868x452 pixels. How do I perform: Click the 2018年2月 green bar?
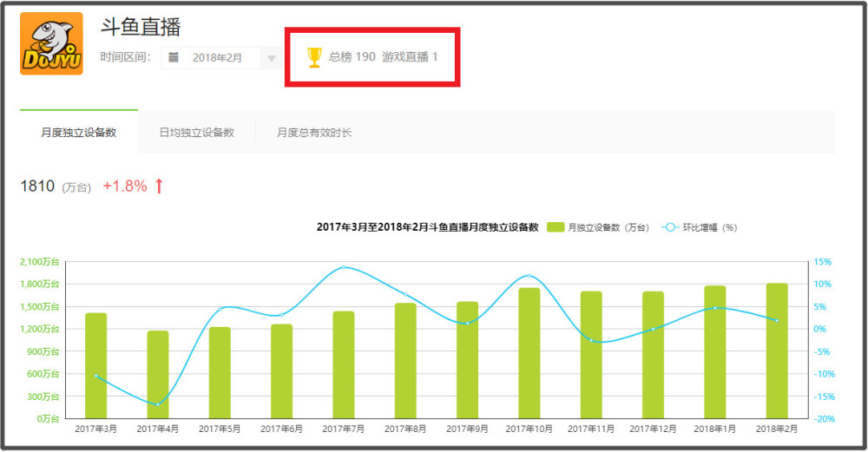coord(777,350)
